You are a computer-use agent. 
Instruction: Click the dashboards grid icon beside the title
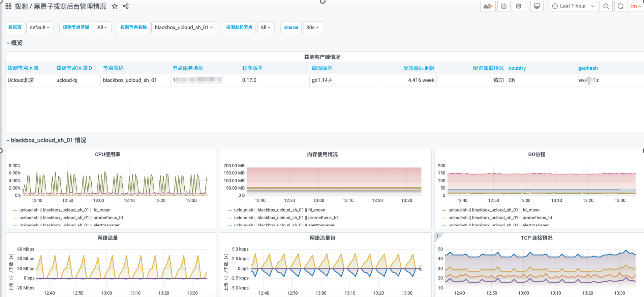[x=8, y=6]
